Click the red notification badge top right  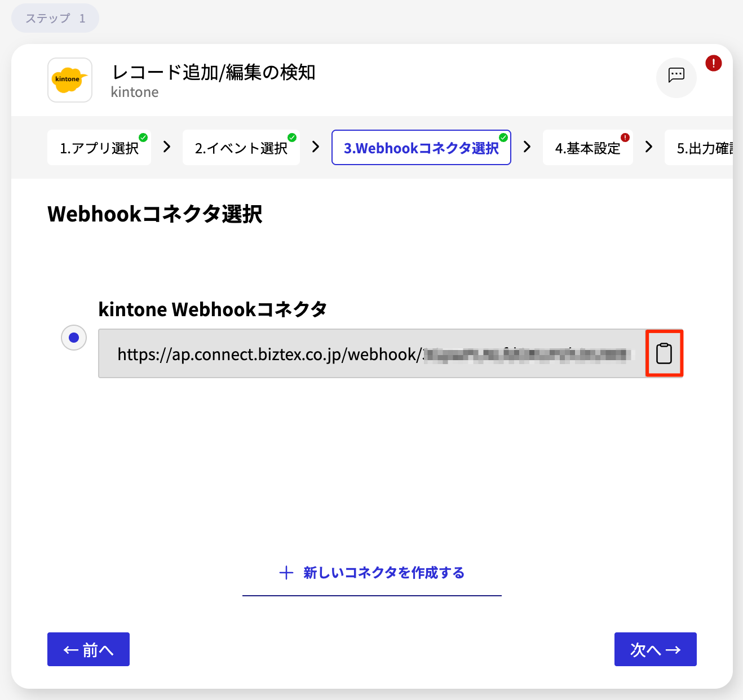coord(713,63)
